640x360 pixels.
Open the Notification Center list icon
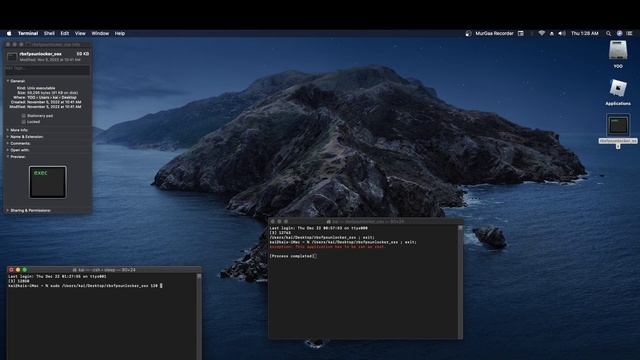(x=629, y=33)
